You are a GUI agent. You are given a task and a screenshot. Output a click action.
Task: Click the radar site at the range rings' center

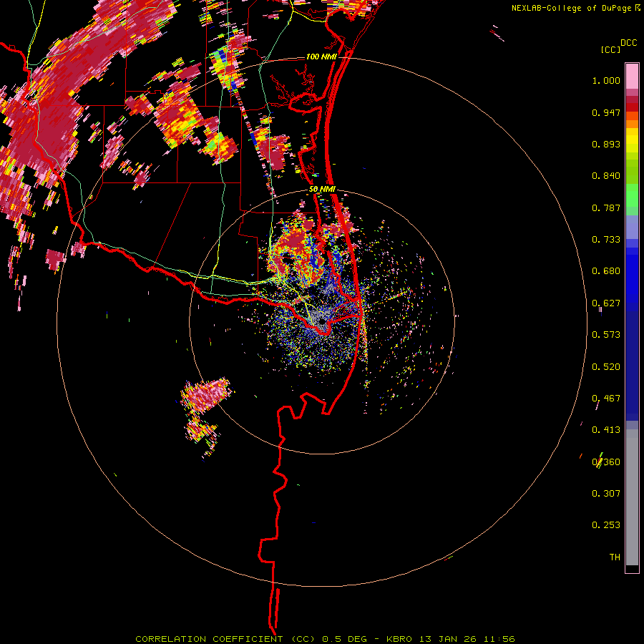click(322, 321)
